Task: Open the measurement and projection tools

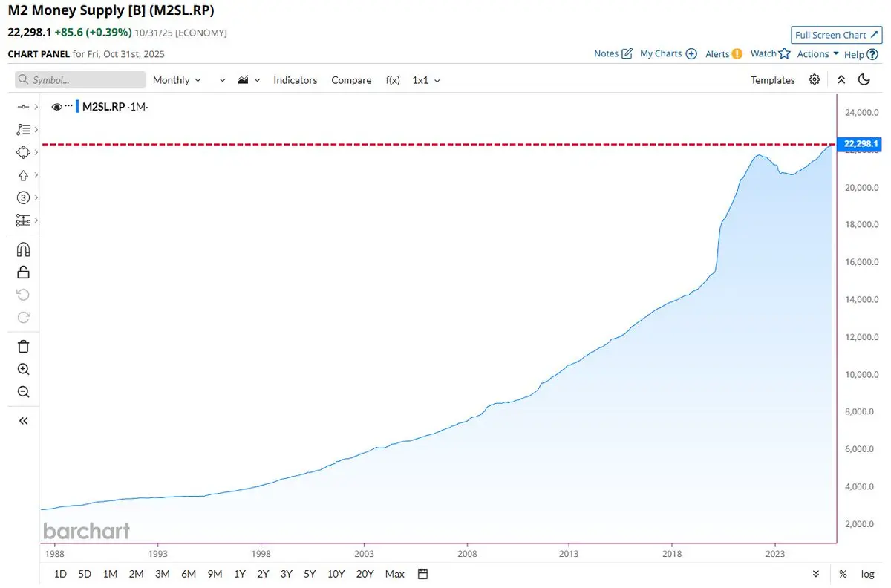Action: coord(23,220)
